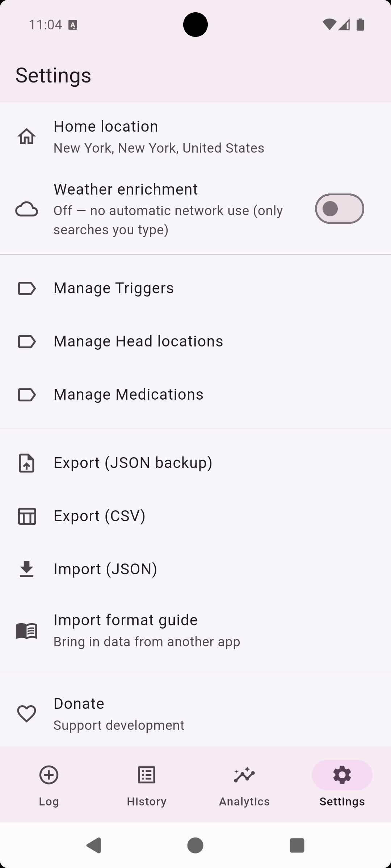Image resolution: width=391 pixels, height=868 pixels.
Task: Open the Analytics tab
Action: (x=244, y=785)
